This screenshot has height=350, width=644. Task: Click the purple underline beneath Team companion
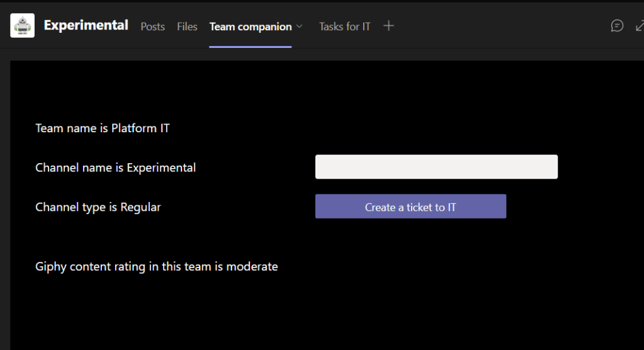point(250,47)
